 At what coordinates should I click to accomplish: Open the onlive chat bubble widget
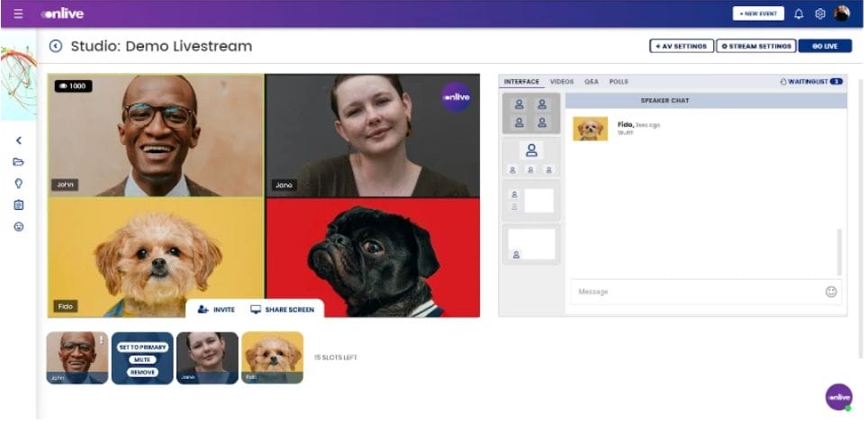click(x=838, y=396)
